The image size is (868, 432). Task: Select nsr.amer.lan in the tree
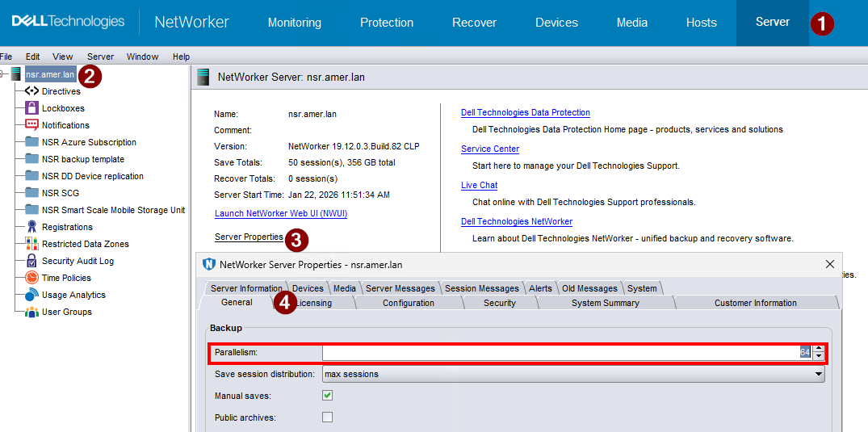50,73
